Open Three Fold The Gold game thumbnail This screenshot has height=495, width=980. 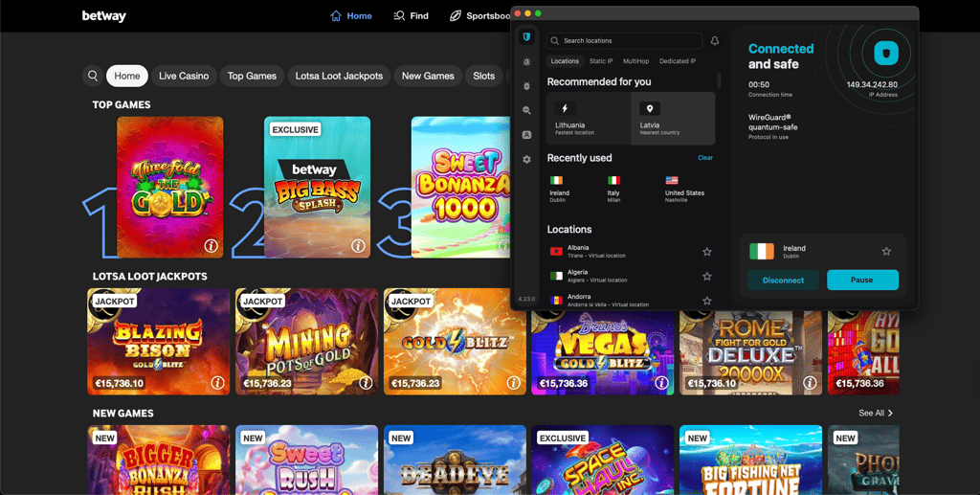(x=170, y=187)
